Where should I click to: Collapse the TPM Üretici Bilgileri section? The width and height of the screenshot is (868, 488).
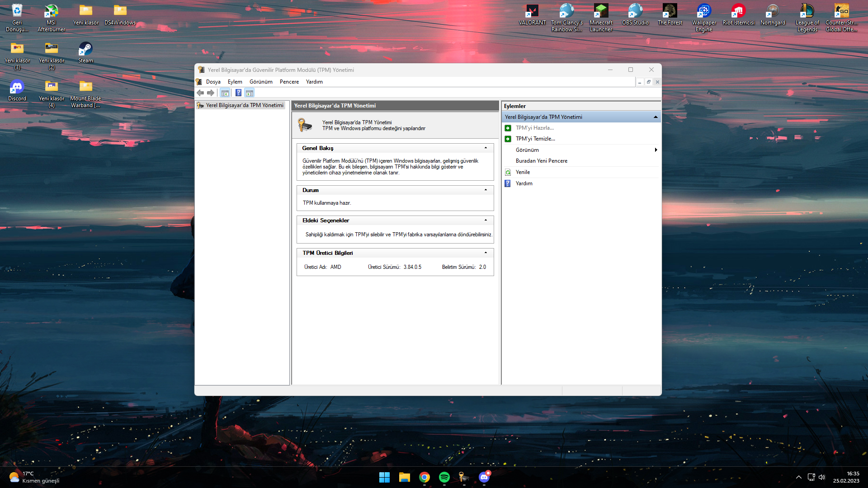(486, 252)
